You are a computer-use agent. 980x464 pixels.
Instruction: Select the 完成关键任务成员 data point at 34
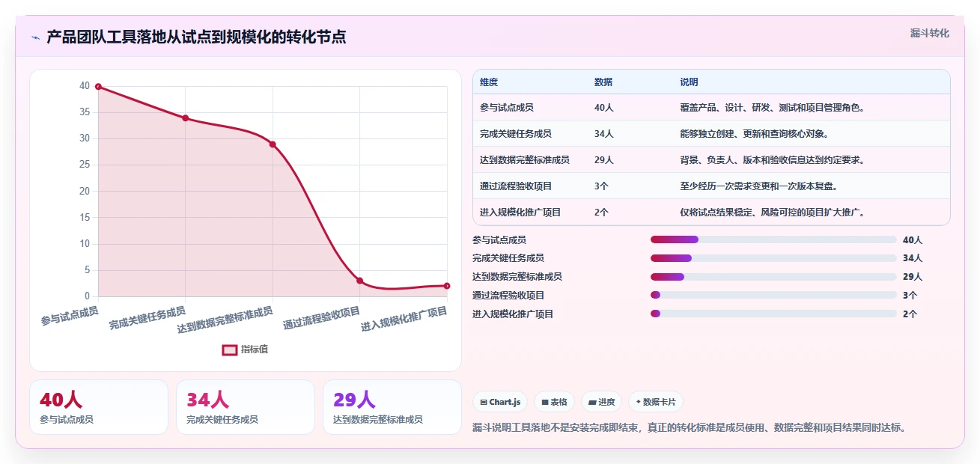pos(186,118)
